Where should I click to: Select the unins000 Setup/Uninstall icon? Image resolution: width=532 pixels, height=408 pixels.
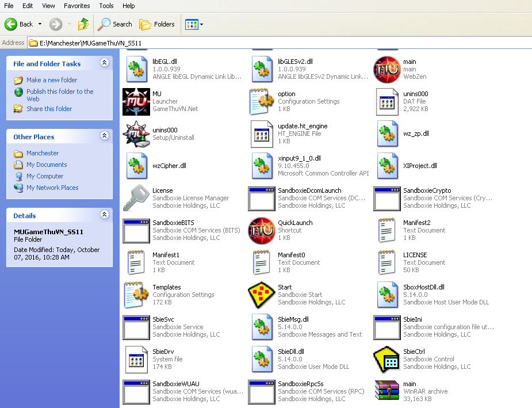coord(136,134)
